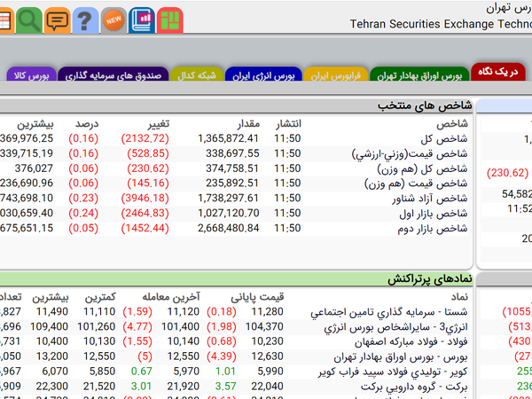Viewport: 532px width, 399px height.
Task: Click the انتشار column header
Action: pyautogui.click(x=288, y=124)
